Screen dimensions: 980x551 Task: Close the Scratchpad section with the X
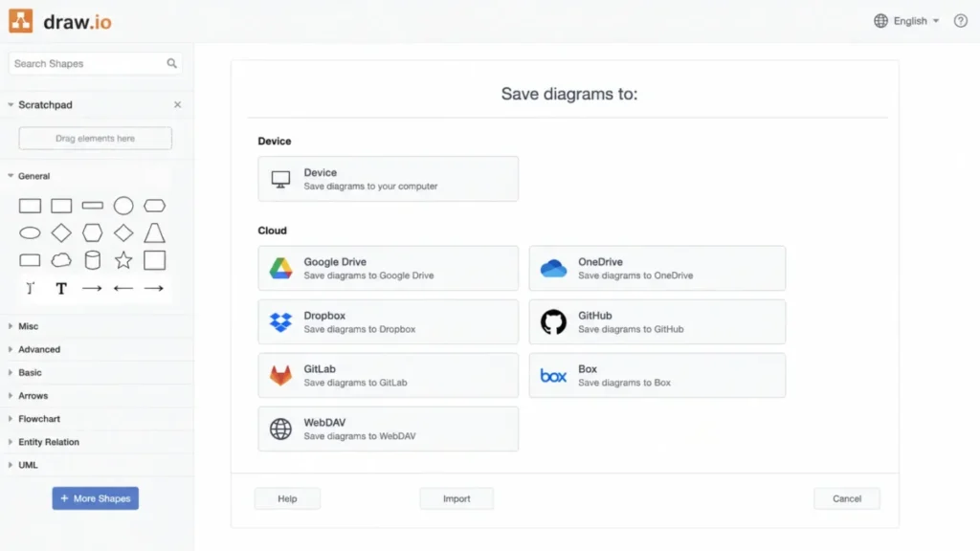(x=177, y=104)
